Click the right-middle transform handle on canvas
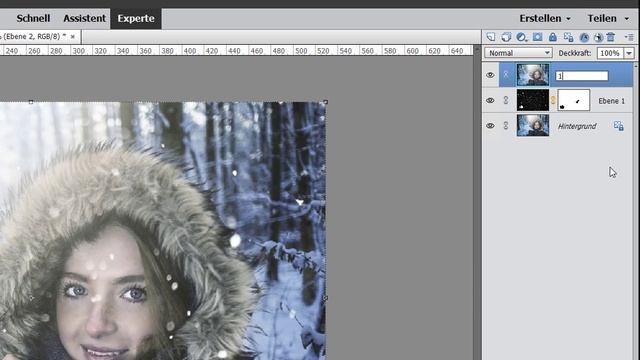640x360 pixels. (x=325, y=298)
